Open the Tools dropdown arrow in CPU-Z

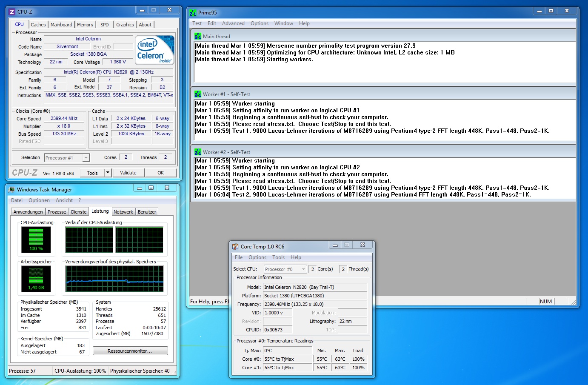[108, 173]
